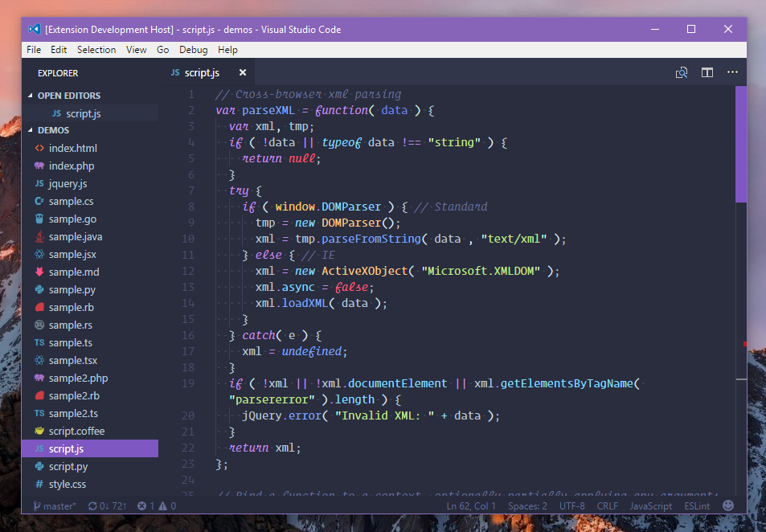The width and height of the screenshot is (766, 532).
Task: Select script.js under Open Editors
Action: [x=90, y=113]
